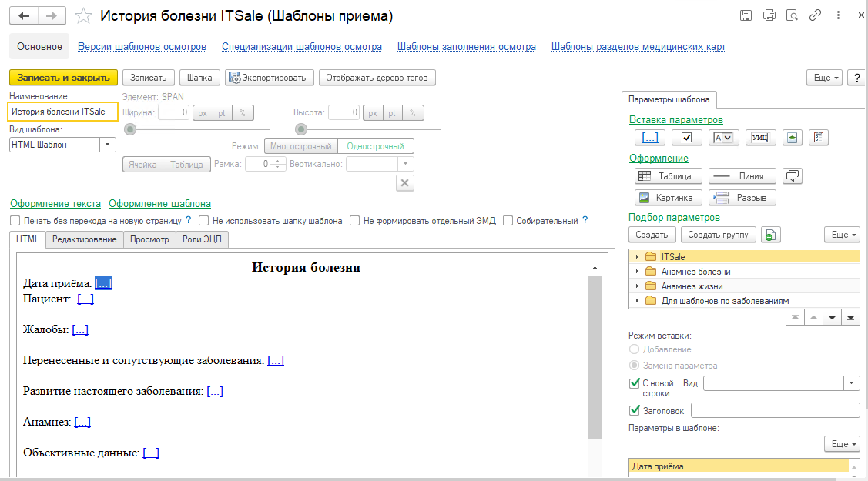868x481 pixels.
Task: Toggle Не формировать отдельный ЭМД checkbox
Action: tap(355, 221)
